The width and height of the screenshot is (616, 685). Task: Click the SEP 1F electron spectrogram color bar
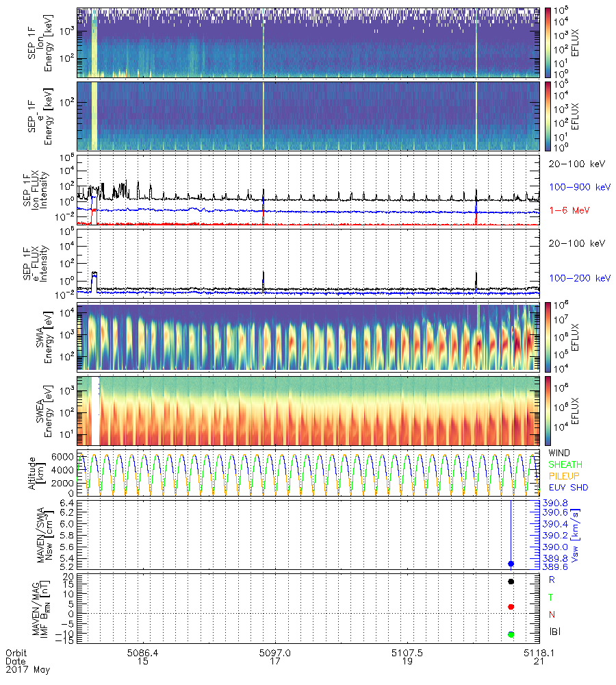coord(548,116)
